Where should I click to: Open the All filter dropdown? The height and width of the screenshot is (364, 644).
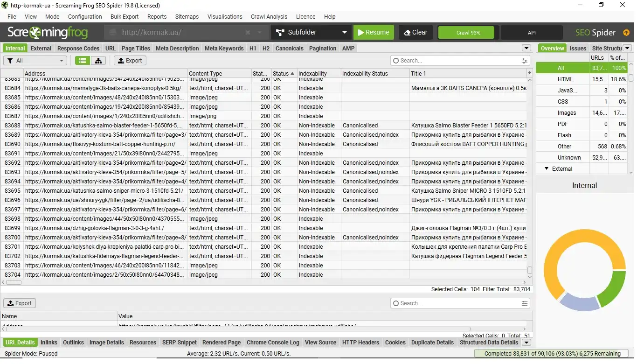(x=35, y=61)
